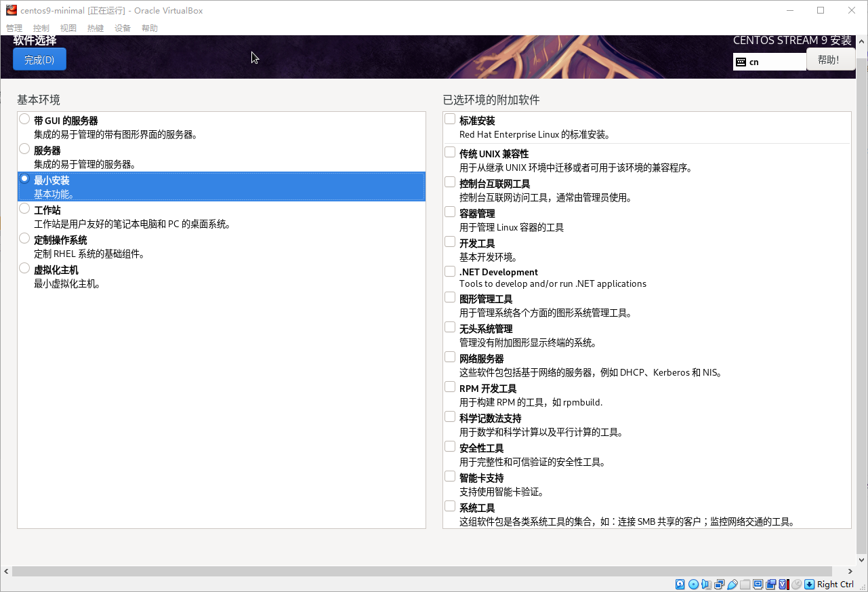
Task: Click the keyboard capture arrow icon
Action: (809, 585)
